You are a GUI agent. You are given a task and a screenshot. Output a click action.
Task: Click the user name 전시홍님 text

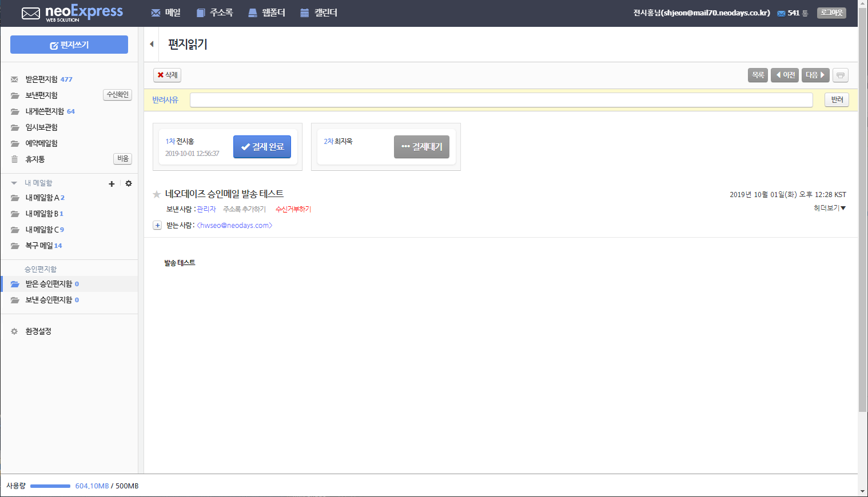(647, 13)
